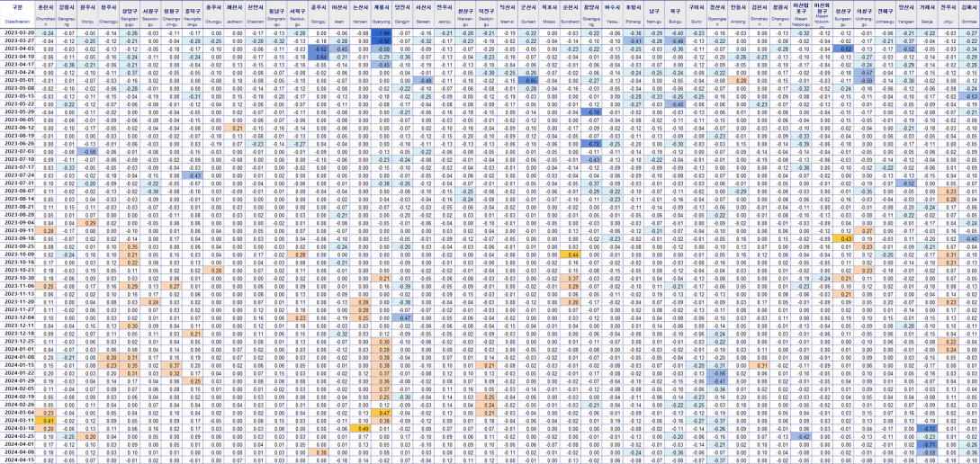The image size is (980, 464).
Task: Select the 2023-12-04 date row label
Action: 17,317
